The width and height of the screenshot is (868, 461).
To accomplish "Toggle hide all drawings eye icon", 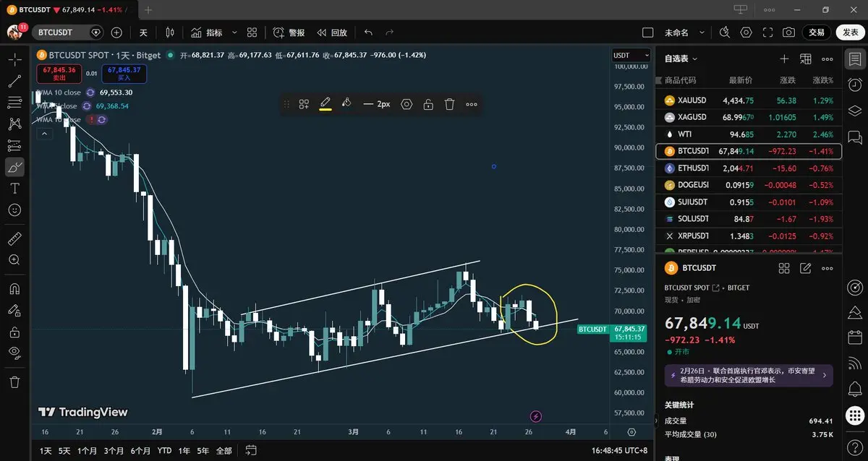I will coord(14,353).
